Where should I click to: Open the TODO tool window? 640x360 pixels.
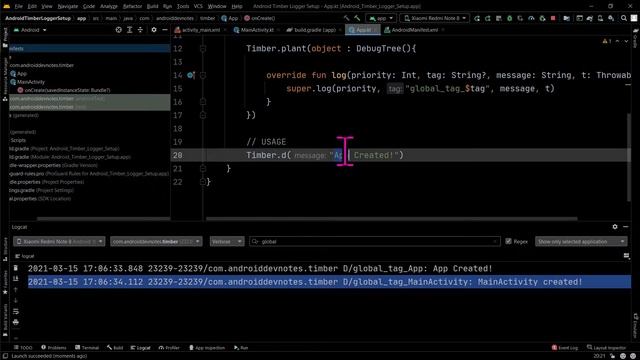point(23,348)
